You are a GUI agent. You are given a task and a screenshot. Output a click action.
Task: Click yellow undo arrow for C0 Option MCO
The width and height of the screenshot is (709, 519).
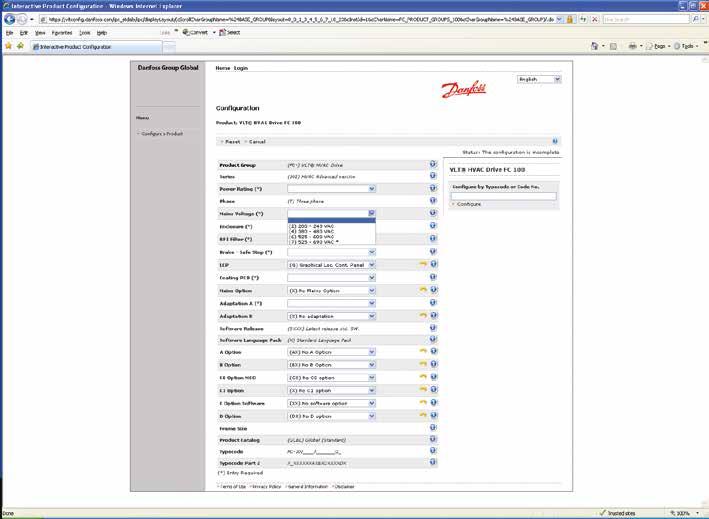423,377
